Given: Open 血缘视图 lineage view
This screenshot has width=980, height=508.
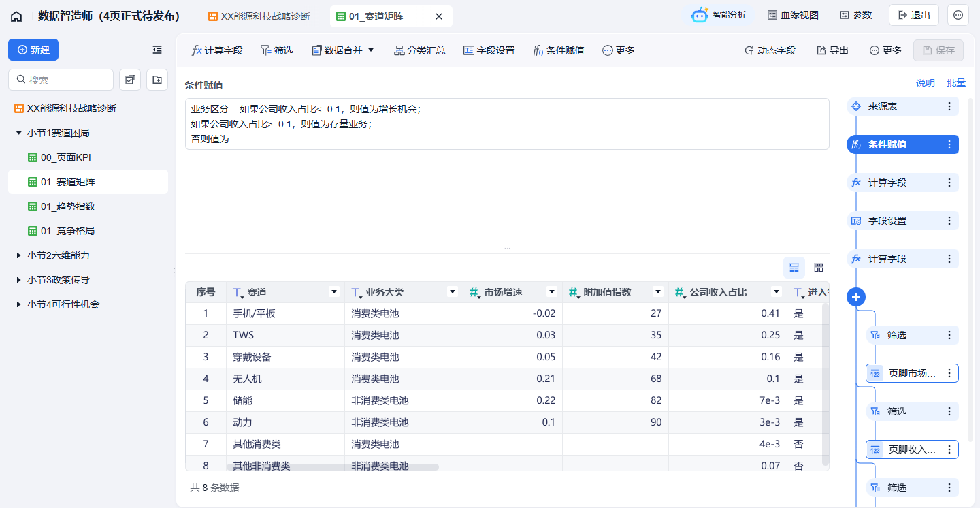Looking at the screenshot, I should (x=793, y=15).
